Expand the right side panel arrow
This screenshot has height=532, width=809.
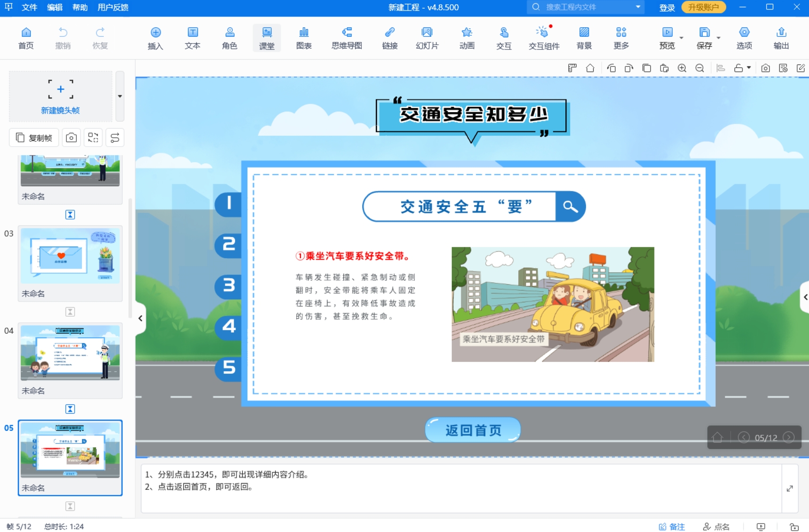pos(805,297)
